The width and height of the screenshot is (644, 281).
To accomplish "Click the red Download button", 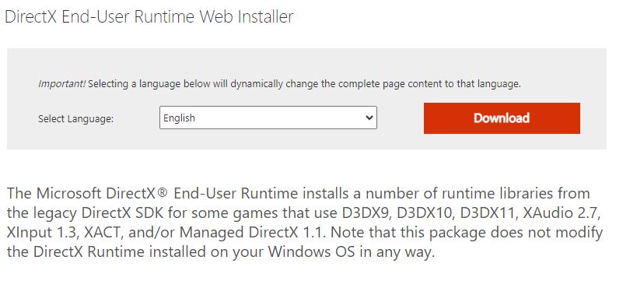I will point(502,118).
